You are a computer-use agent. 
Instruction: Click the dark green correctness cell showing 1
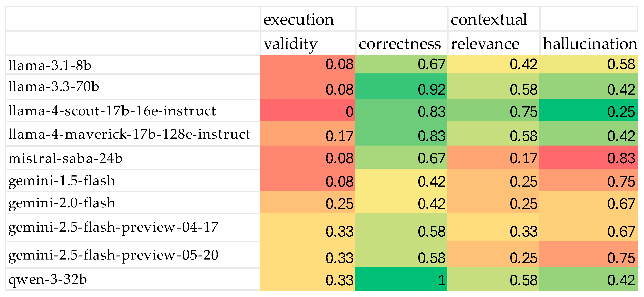[x=401, y=279]
